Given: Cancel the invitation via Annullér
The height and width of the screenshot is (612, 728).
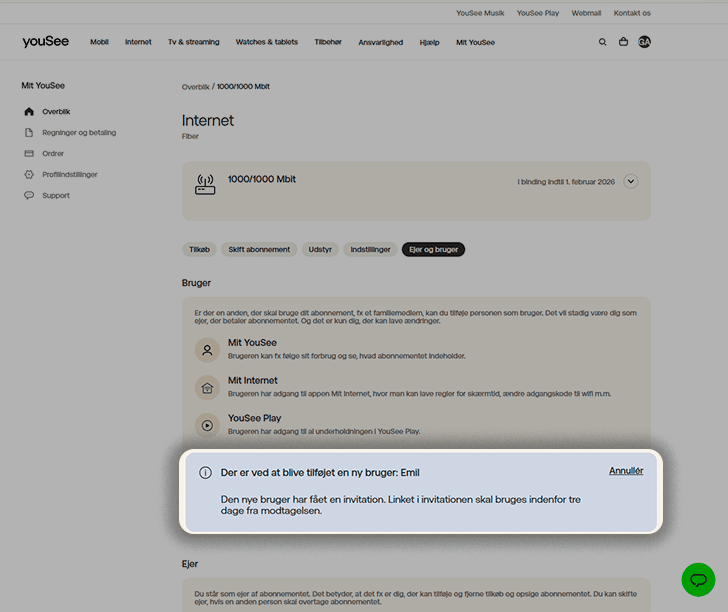Looking at the screenshot, I should [x=626, y=471].
